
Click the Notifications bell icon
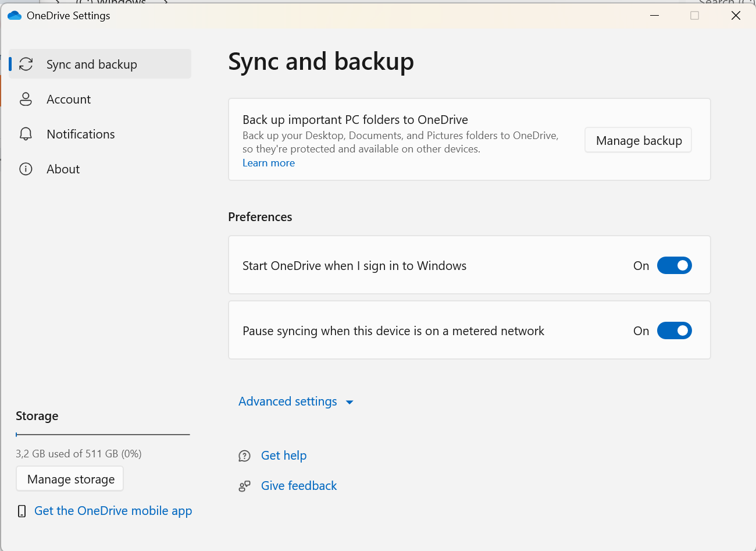pyautogui.click(x=26, y=134)
